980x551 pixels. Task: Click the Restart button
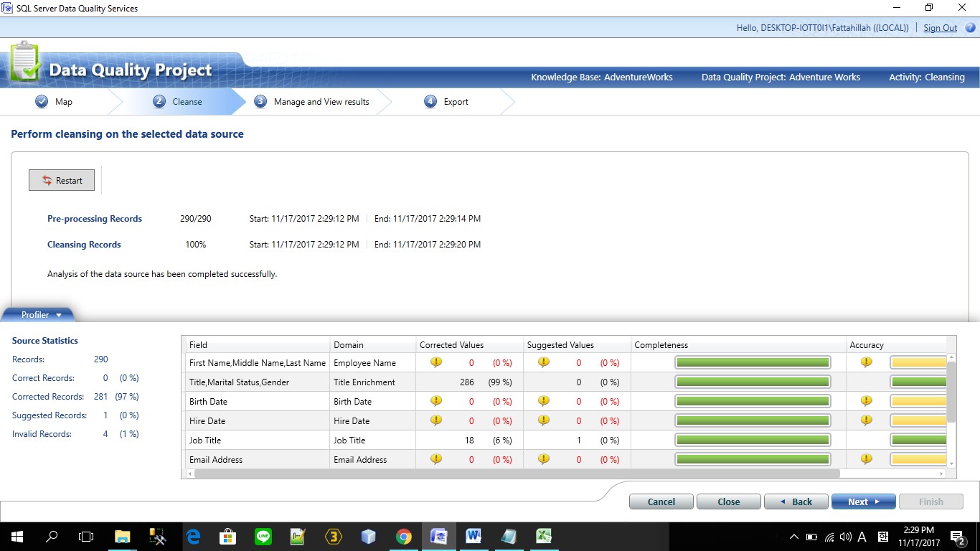coord(62,180)
